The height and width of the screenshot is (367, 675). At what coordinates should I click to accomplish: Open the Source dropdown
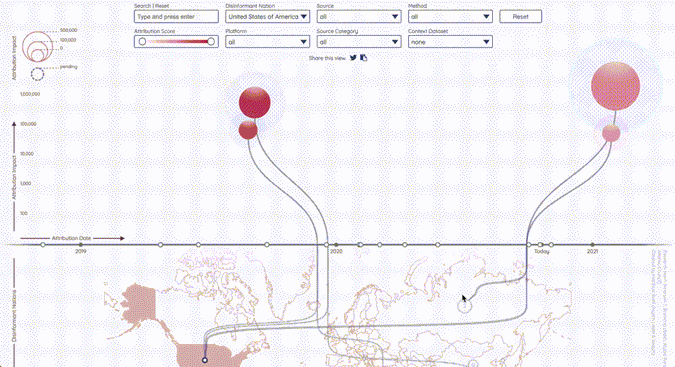(x=359, y=17)
